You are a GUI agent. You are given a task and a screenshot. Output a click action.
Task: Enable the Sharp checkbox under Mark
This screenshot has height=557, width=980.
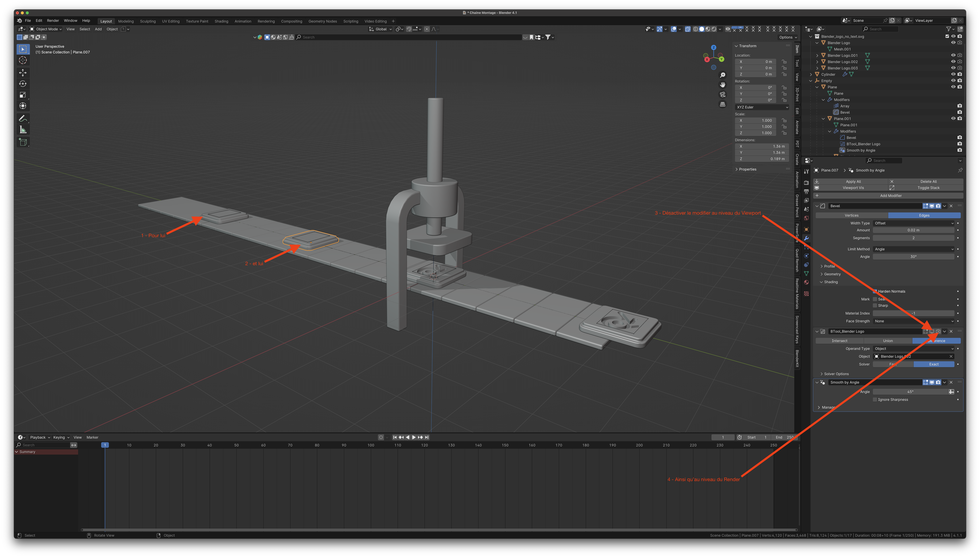click(875, 306)
